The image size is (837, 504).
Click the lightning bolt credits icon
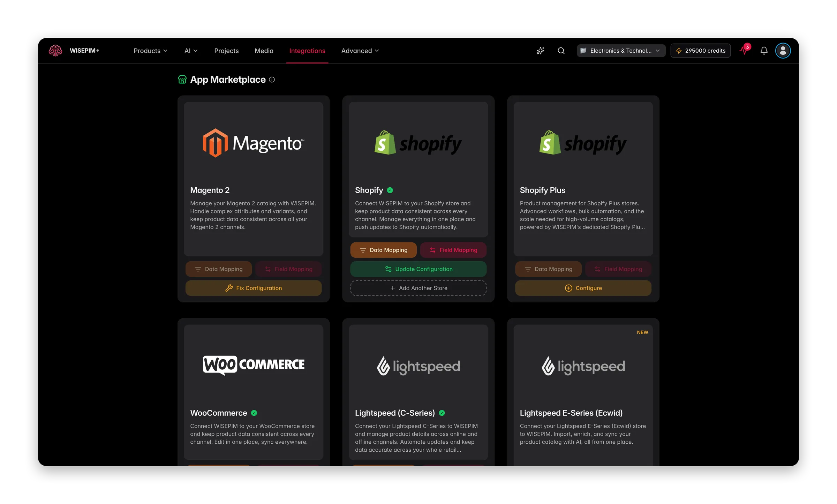(679, 51)
